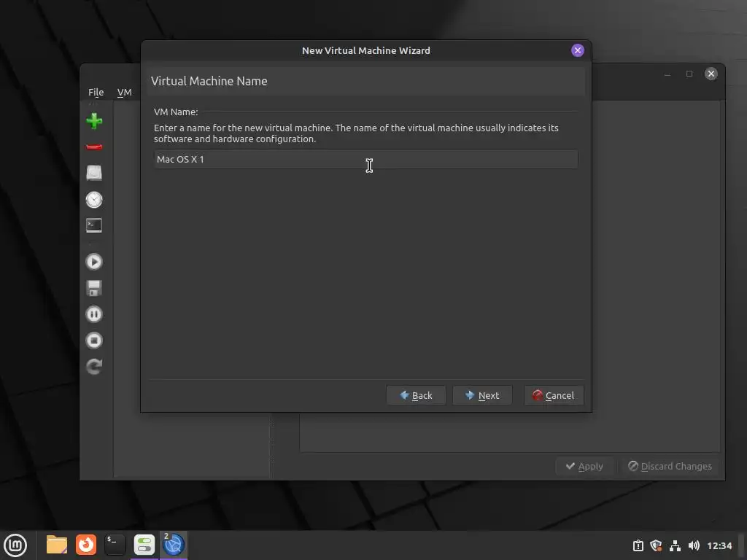
Task: Click the green plus new VM icon
Action: (x=94, y=121)
